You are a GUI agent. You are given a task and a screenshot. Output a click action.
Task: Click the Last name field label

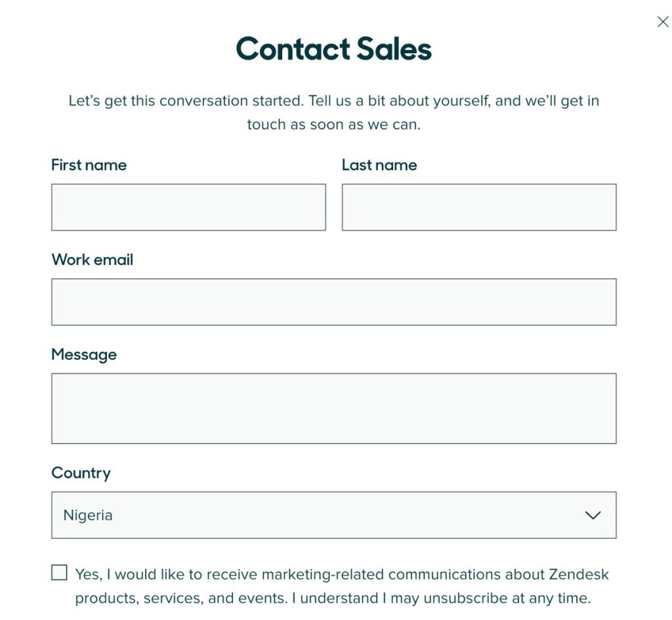379,165
